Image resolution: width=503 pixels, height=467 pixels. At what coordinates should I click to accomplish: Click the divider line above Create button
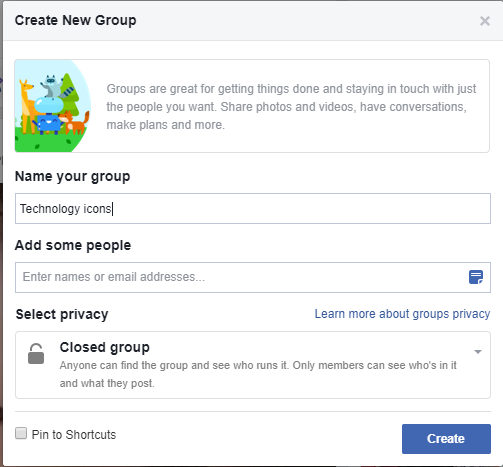tap(253, 411)
